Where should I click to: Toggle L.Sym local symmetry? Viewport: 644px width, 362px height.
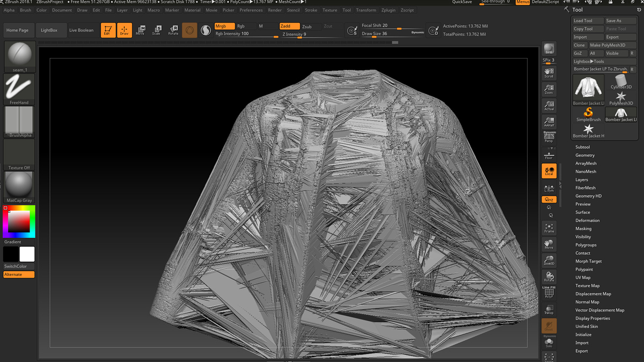pyautogui.click(x=549, y=189)
